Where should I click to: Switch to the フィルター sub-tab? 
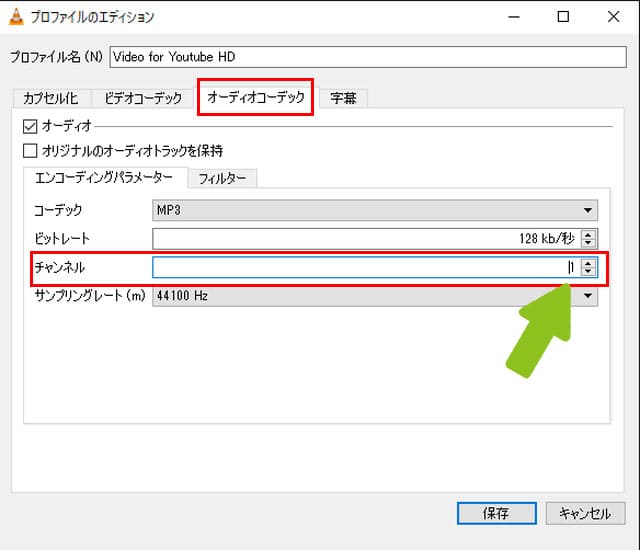pyautogui.click(x=222, y=179)
